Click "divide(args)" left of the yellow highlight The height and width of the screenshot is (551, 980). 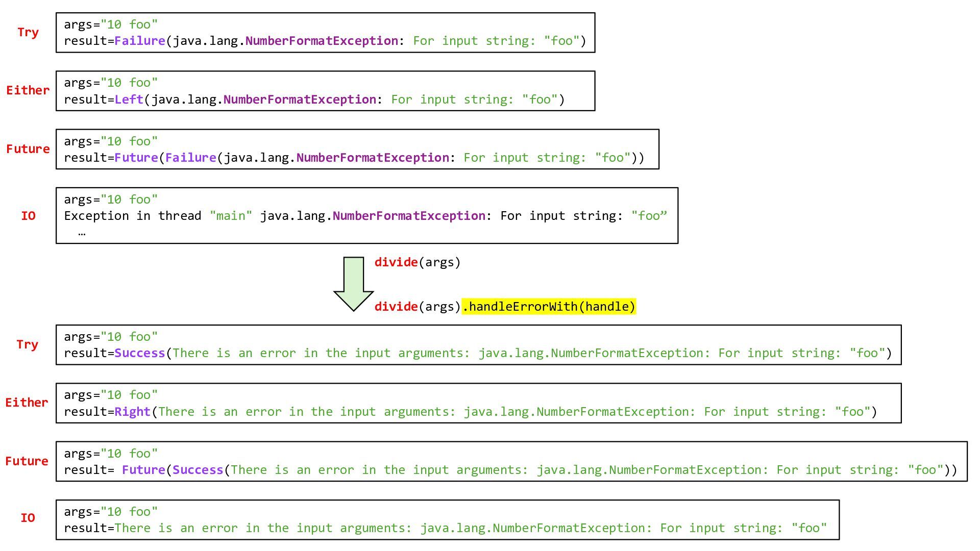coord(418,307)
